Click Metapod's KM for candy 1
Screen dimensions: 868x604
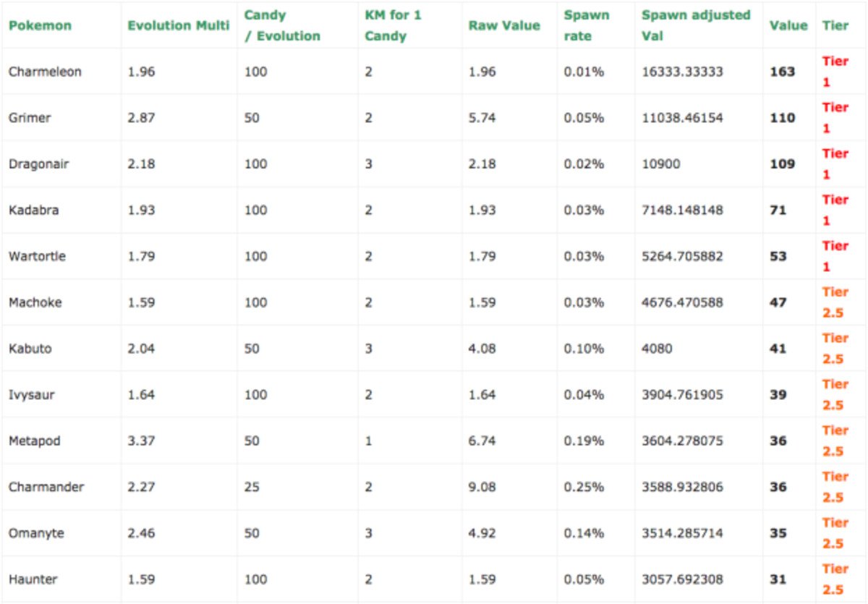369,441
